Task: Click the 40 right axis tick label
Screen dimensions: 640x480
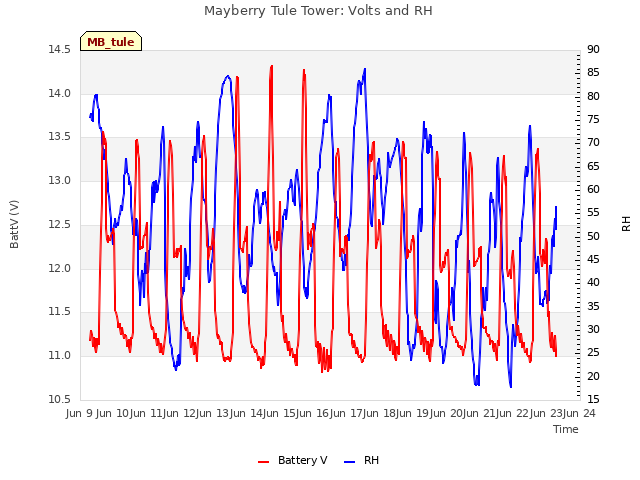Action: 593,282
